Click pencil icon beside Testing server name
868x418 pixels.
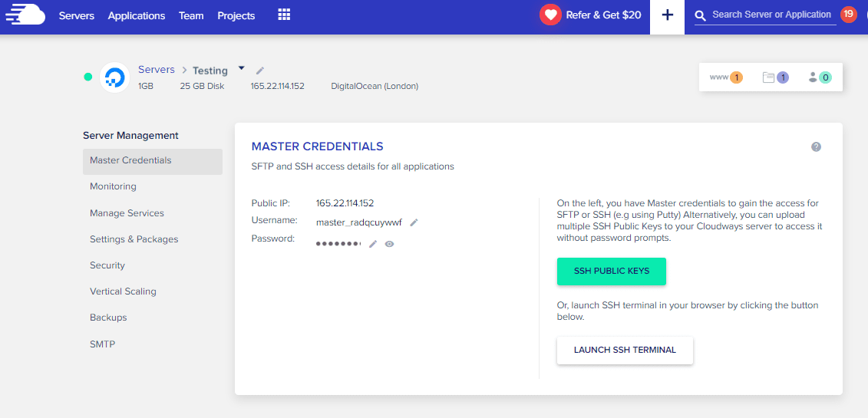pos(260,71)
